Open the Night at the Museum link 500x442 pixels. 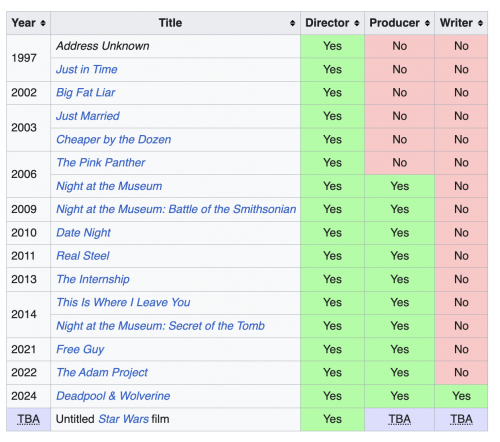coord(109,186)
